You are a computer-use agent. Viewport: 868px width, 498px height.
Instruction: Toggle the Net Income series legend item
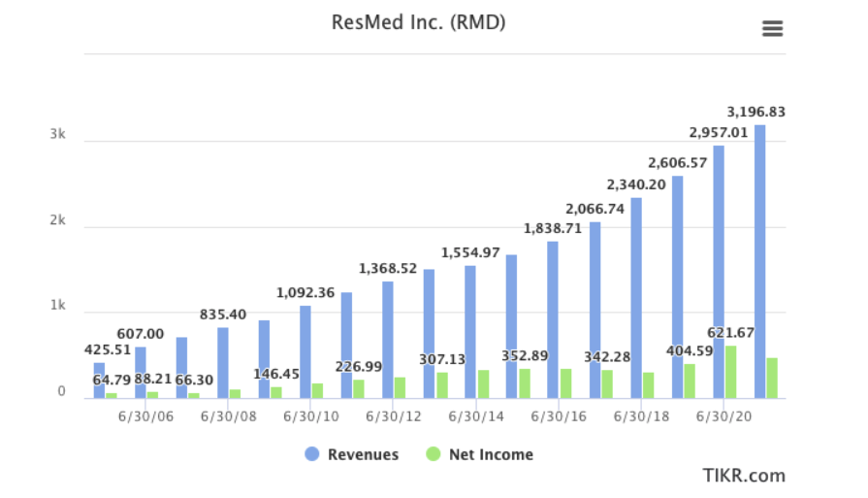pyautogui.click(x=479, y=454)
